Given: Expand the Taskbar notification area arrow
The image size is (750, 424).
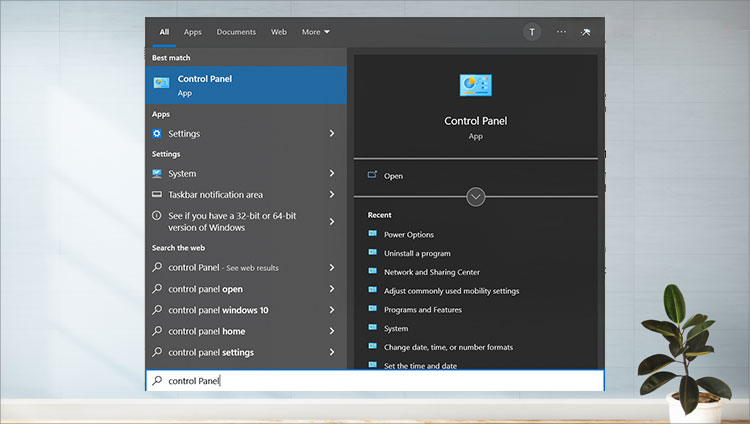Looking at the screenshot, I should (331, 194).
